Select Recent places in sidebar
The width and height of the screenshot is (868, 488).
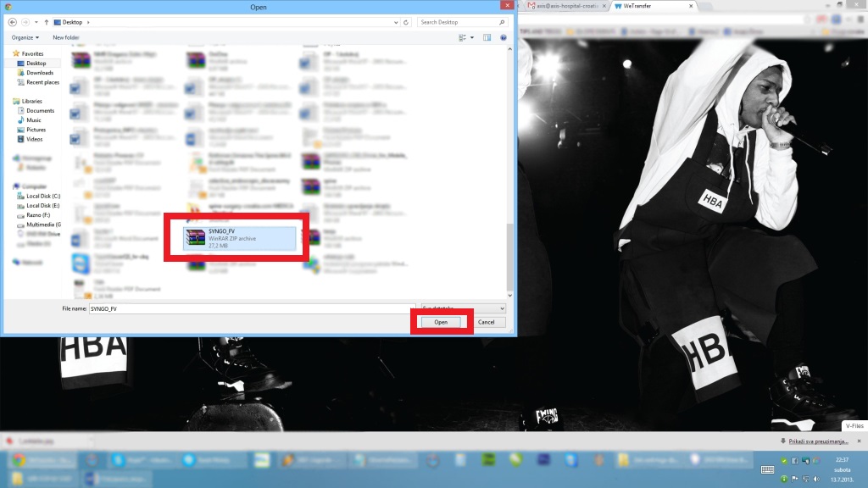pyautogui.click(x=42, y=82)
